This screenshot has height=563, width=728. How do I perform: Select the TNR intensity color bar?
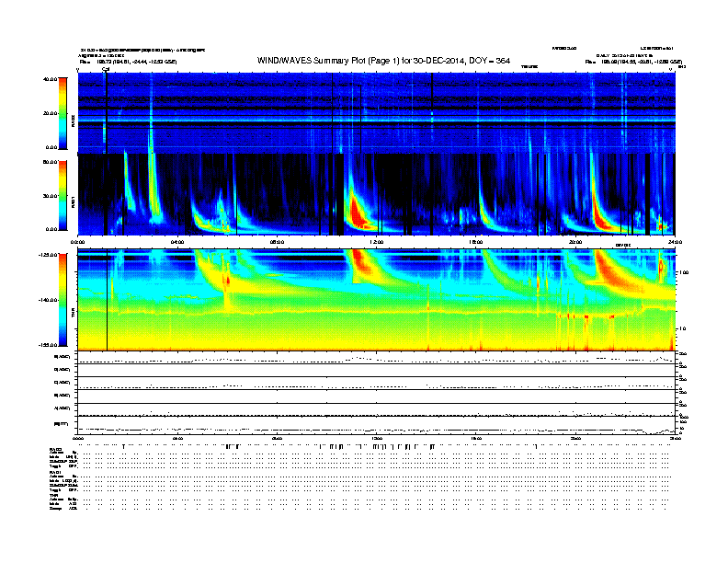pyautogui.click(x=63, y=300)
